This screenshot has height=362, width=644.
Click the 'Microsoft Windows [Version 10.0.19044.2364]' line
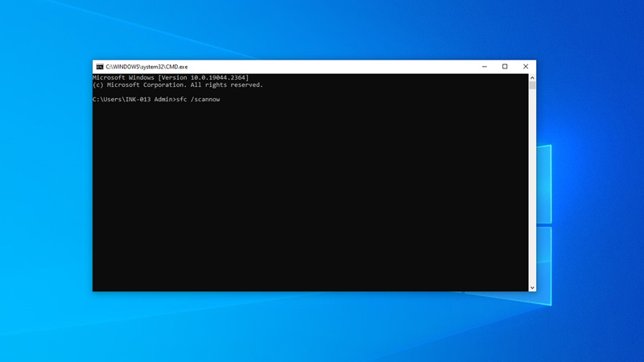tap(171, 77)
